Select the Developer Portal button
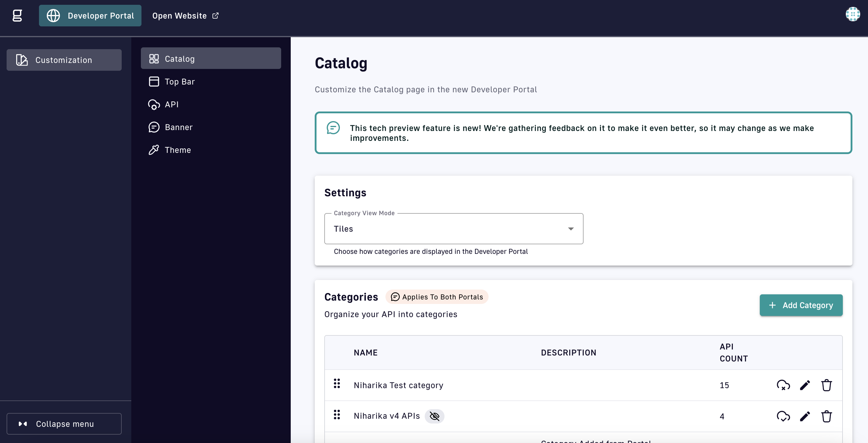 pyautogui.click(x=90, y=16)
